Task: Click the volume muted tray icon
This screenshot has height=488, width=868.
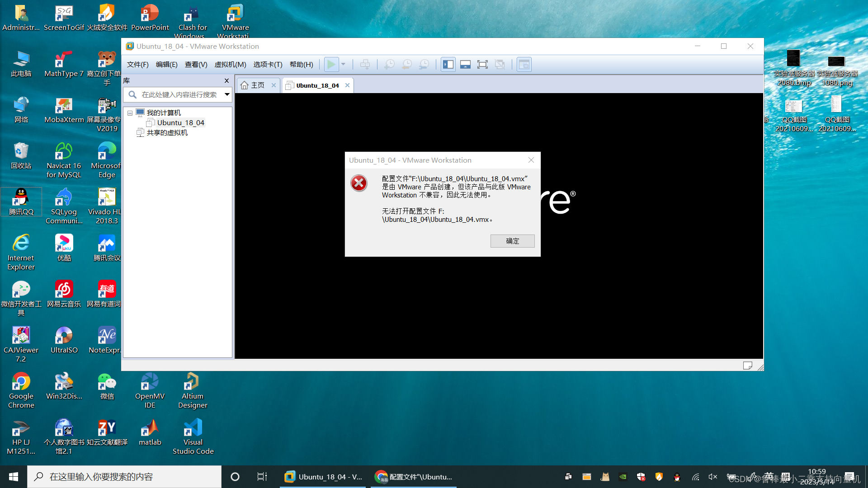Action: click(x=713, y=477)
